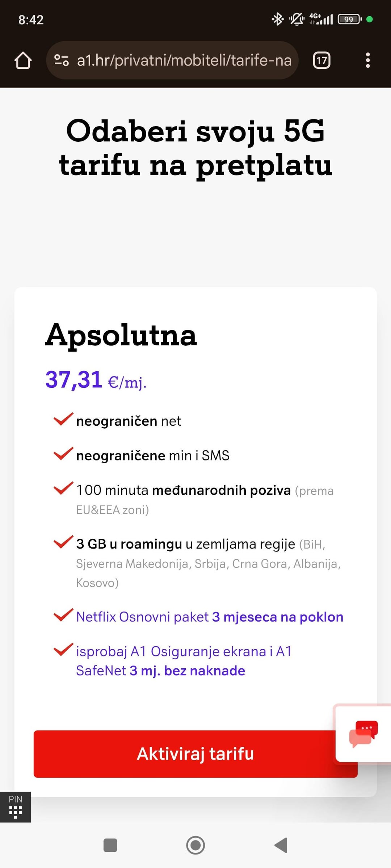Tap the 37,31 €/mj. price text
The width and height of the screenshot is (391, 868).
click(x=96, y=380)
